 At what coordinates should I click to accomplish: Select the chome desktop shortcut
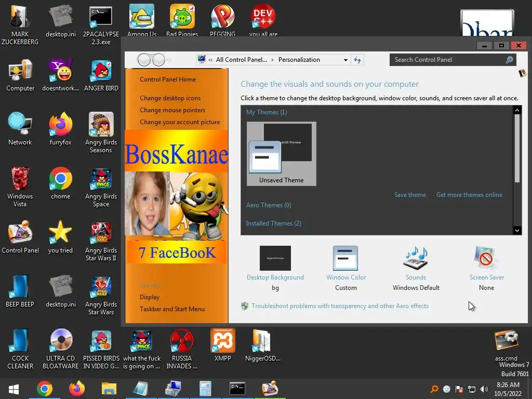click(x=61, y=183)
